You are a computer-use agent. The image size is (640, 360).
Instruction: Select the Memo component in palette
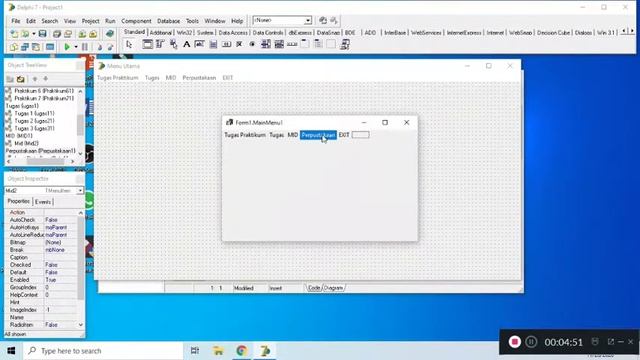tap(213, 44)
